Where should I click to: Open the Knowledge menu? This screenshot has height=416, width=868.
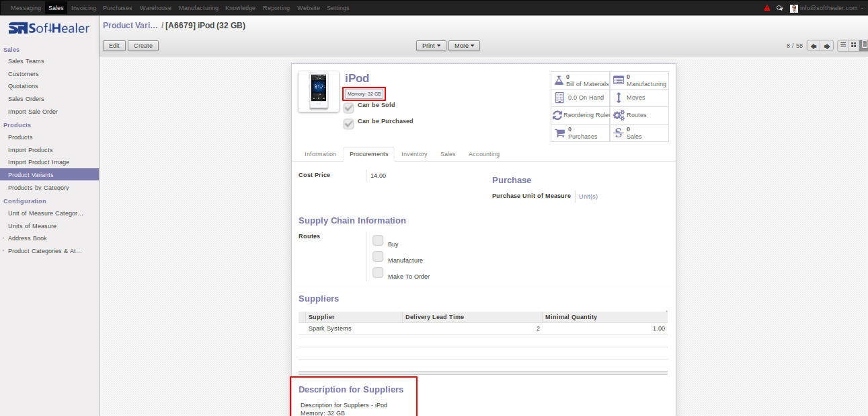tap(240, 8)
